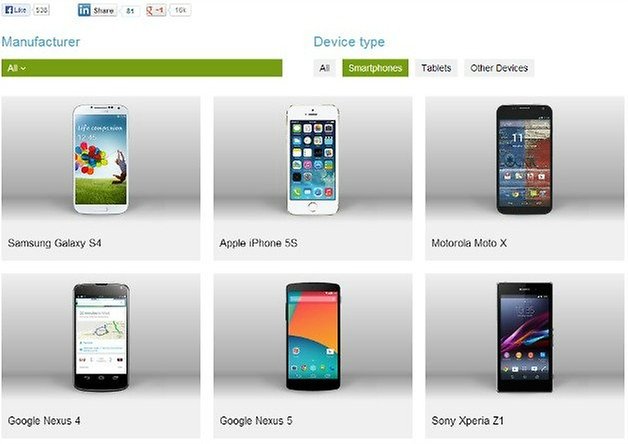The image size is (628, 444).
Task: Click the LinkedIn share count bubble
Action: pyautogui.click(x=130, y=11)
